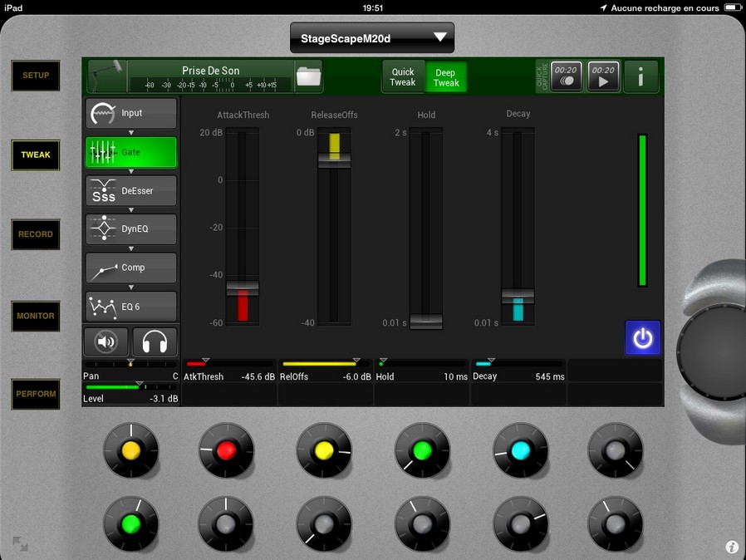This screenshot has height=560, width=746.
Task: Switch to RECORD mode
Action: (x=36, y=234)
